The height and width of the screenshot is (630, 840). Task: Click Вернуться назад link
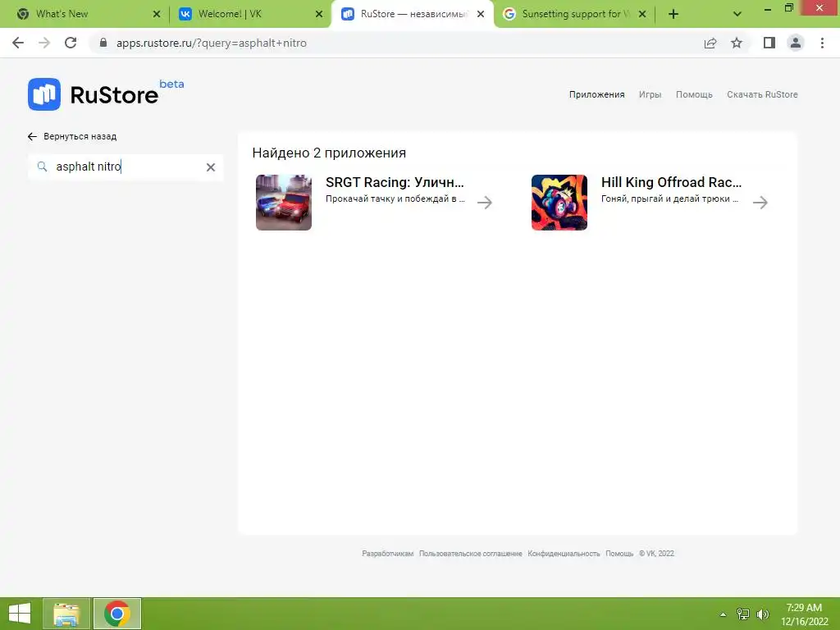[80, 137]
